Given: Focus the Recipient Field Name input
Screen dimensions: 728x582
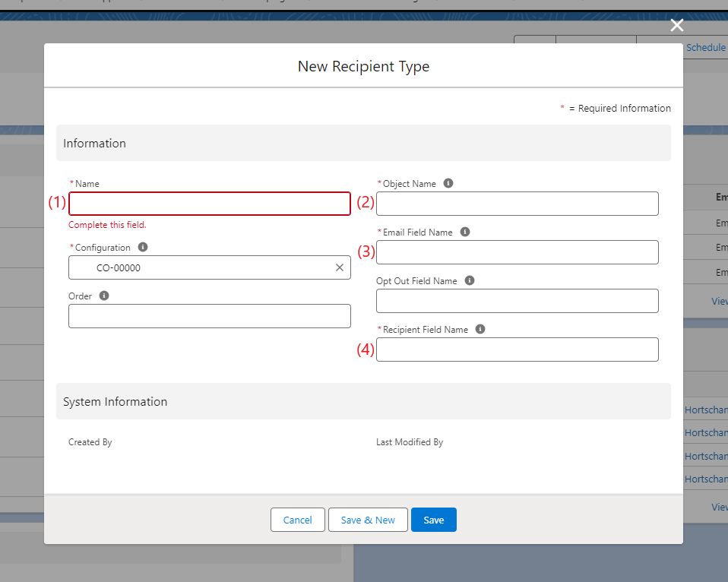Looking at the screenshot, I should 517,350.
